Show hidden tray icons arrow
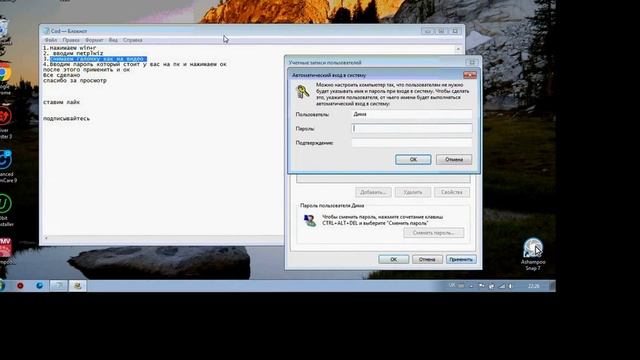Image resolution: width=640 pixels, height=360 pixels. (x=471, y=286)
